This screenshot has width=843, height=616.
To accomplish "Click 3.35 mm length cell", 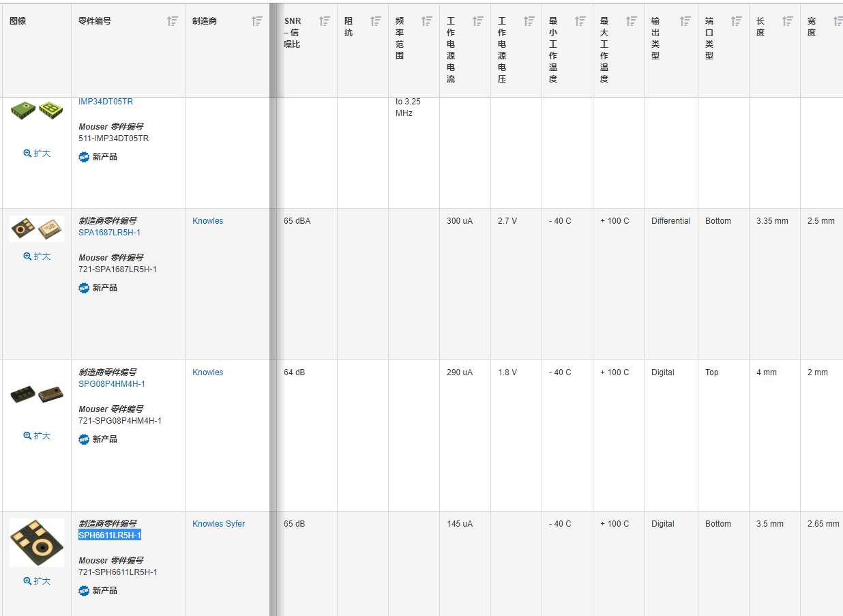I will (772, 221).
